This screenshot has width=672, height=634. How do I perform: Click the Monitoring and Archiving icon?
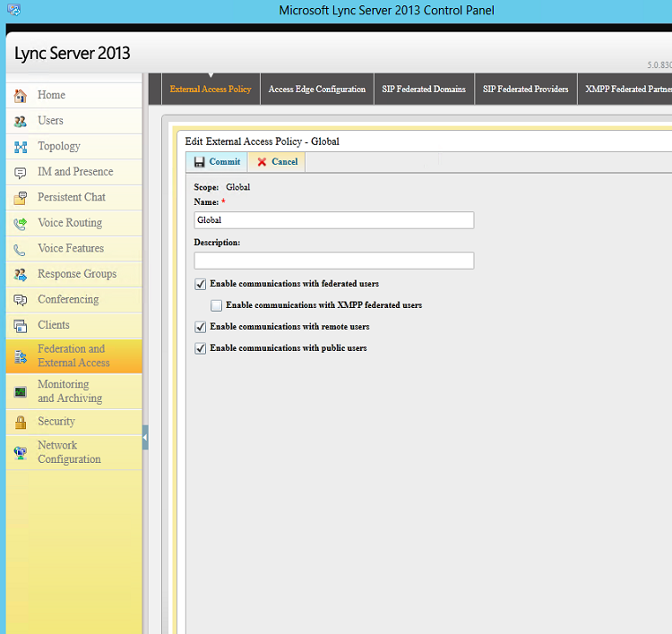coord(20,391)
